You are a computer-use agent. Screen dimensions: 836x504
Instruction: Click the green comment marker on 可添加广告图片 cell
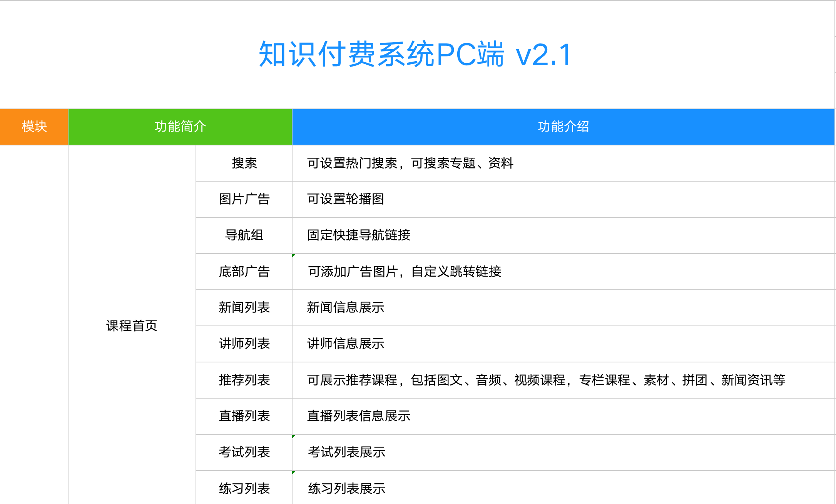[x=294, y=255]
